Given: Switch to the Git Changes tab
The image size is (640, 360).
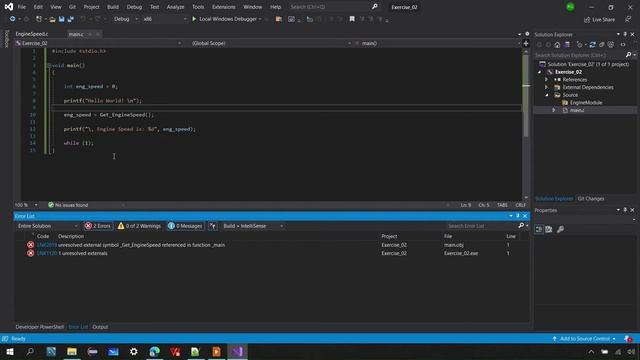Looking at the screenshot, I should click(x=591, y=199).
